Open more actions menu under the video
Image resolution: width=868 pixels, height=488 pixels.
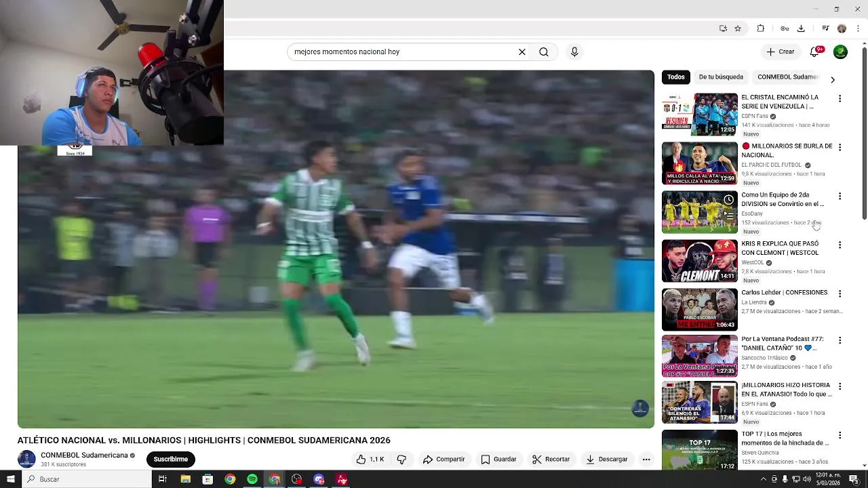click(x=646, y=459)
